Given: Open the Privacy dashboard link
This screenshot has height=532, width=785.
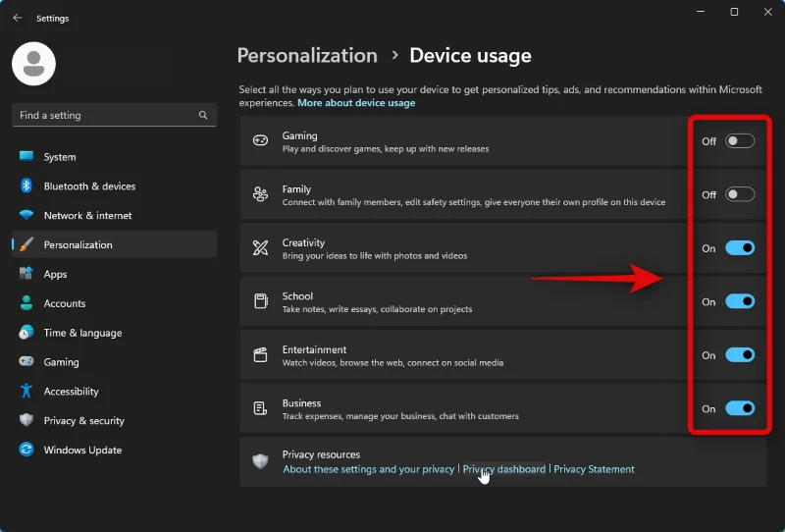Looking at the screenshot, I should [504, 469].
